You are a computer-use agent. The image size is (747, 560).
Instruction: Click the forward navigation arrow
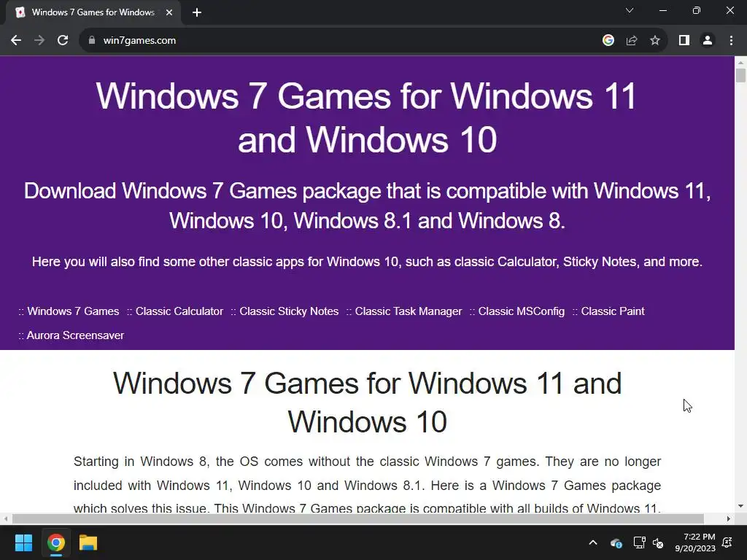click(39, 41)
